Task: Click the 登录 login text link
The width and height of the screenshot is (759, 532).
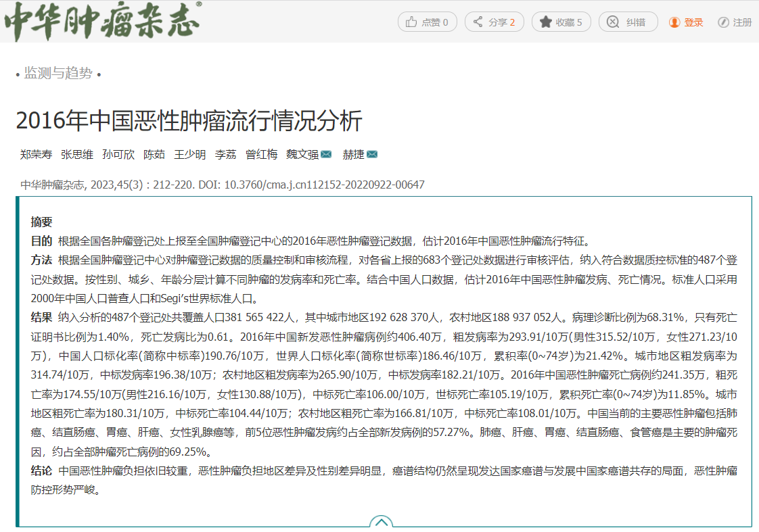Action: [x=693, y=22]
